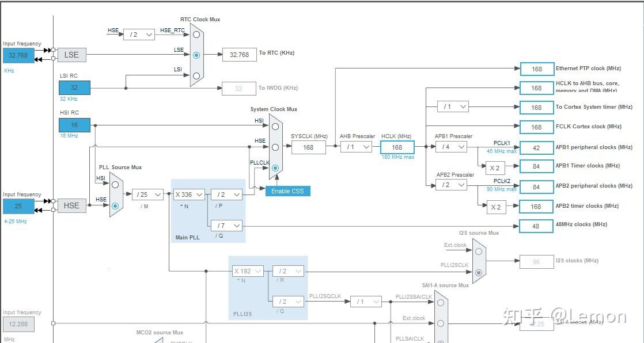Select HSE in PLL Source Mux
Screen dimensions: 644x343
(x=115, y=205)
